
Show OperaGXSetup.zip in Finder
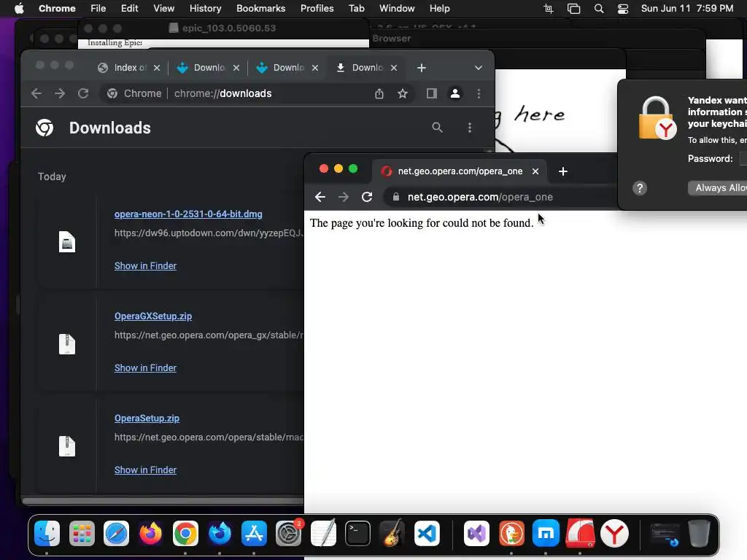tap(145, 367)
